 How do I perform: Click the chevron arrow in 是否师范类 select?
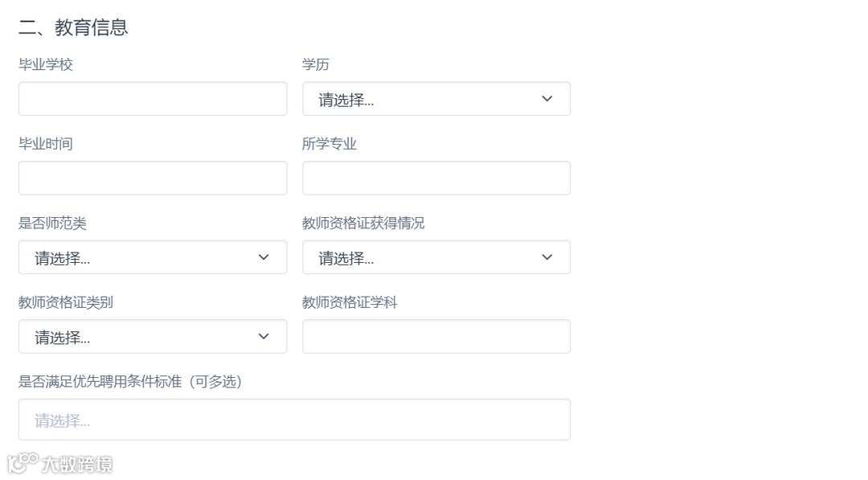coord(264,257)
